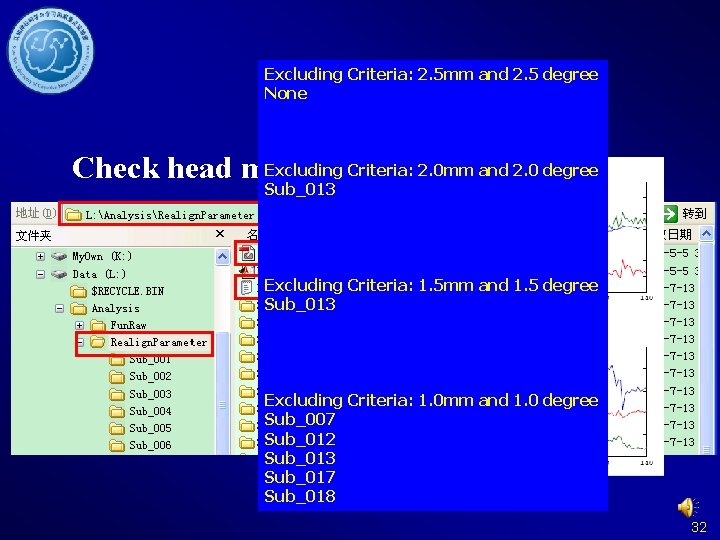Collapse the Data (L:) drive
The width and height of the screenshot is (720, 540).
[40, 274]
